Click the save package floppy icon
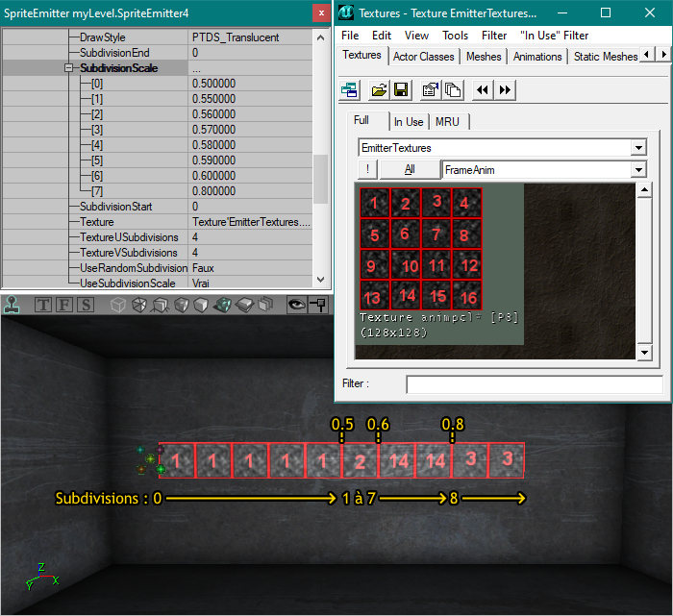Screen dimensions: 673x616 401,90
